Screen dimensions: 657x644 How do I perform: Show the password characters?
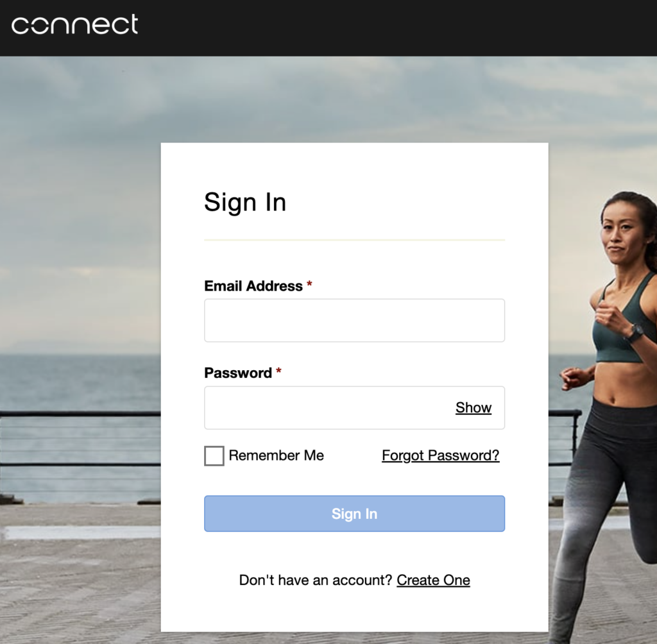tap(474, 408)
